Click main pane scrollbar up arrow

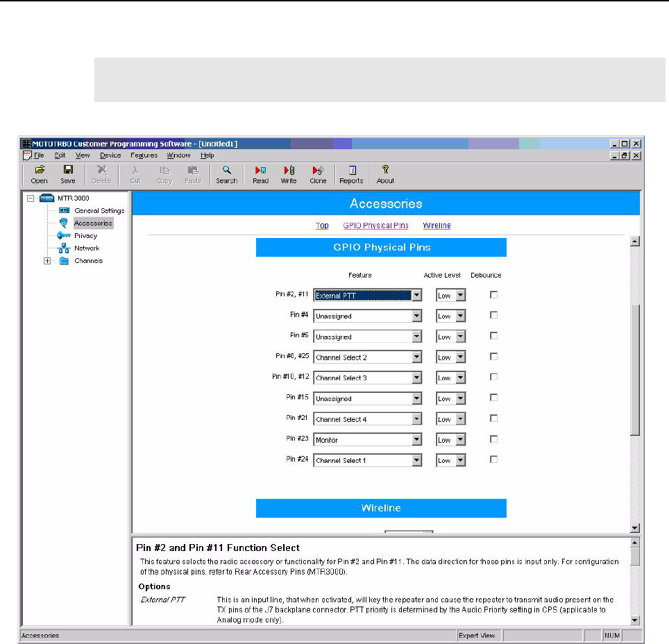pos(635,241)
